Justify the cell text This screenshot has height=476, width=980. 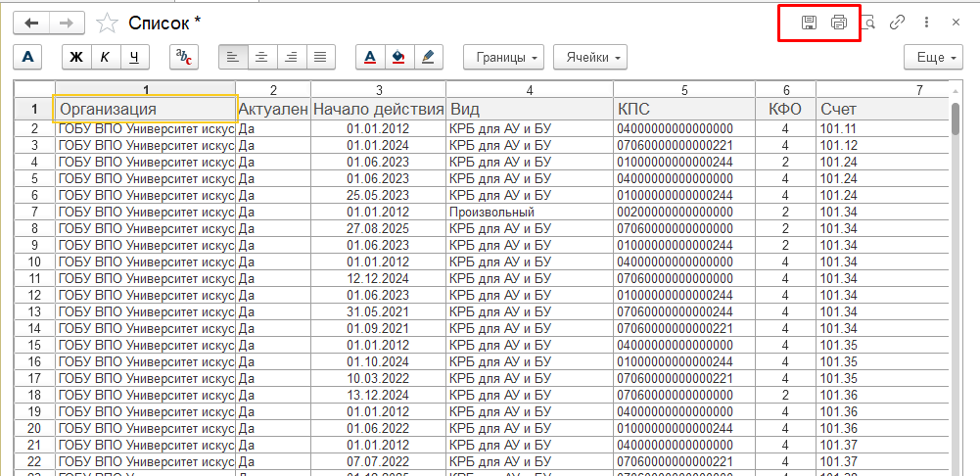point(320,57)
